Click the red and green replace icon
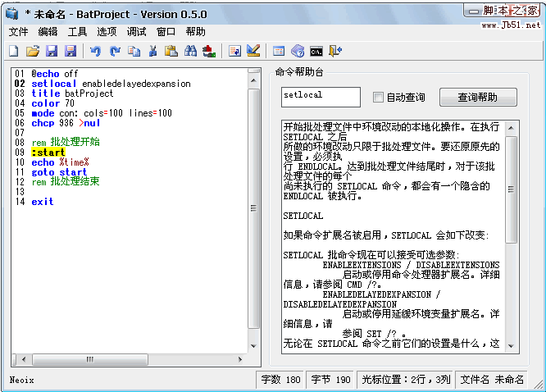The height and width of the screenshot is (392, 546). point(209,51)
